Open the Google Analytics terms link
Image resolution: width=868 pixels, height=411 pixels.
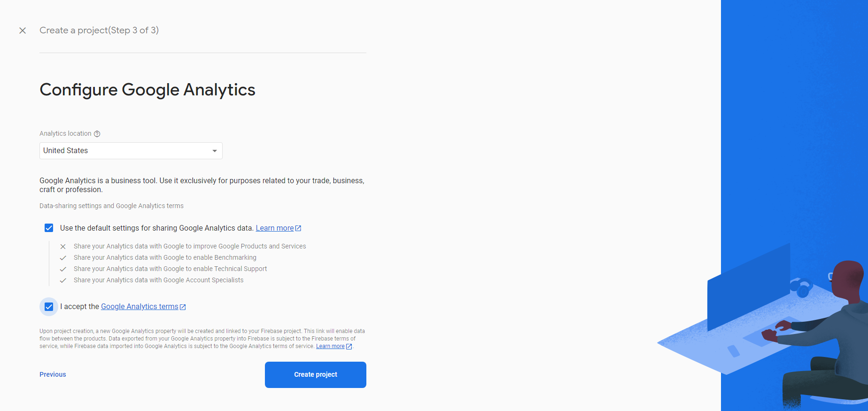(139, 307)
